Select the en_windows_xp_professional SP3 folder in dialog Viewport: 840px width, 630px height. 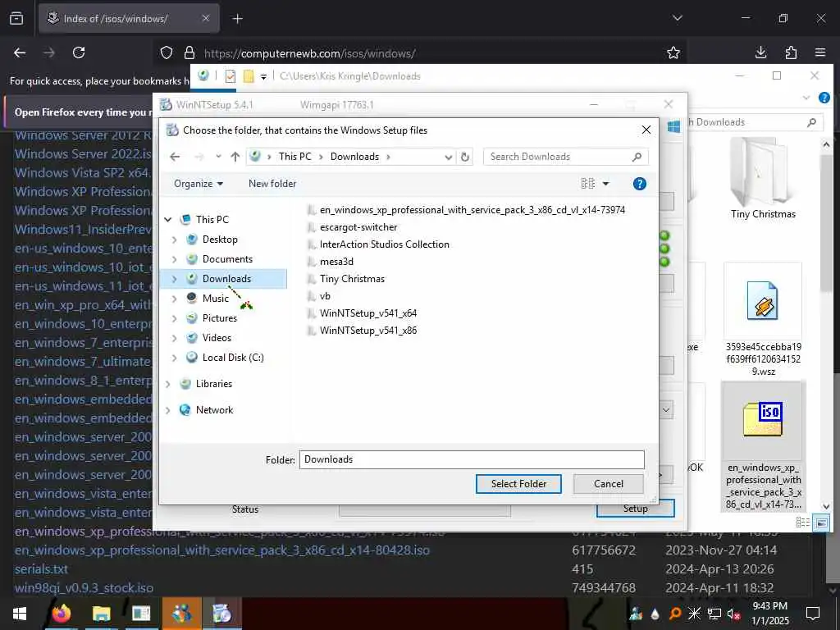[x=472, y=210]
